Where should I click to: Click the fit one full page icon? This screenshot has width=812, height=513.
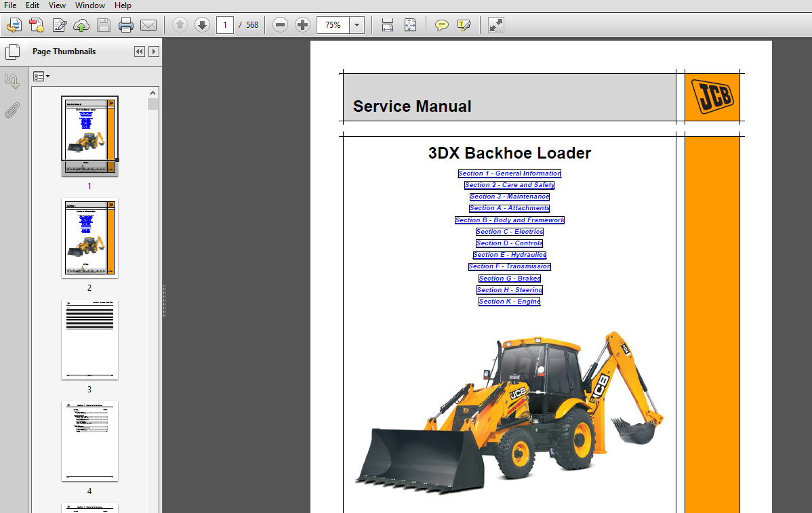410,25
